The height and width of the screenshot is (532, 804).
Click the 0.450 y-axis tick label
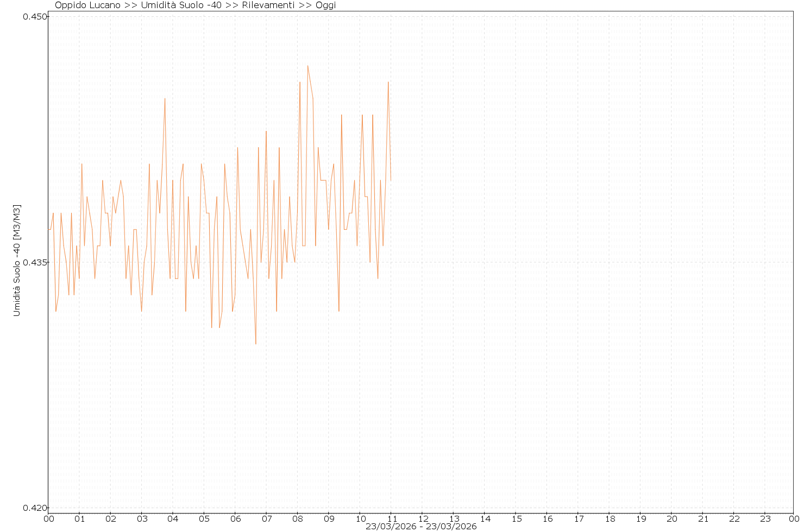[33, 16]
